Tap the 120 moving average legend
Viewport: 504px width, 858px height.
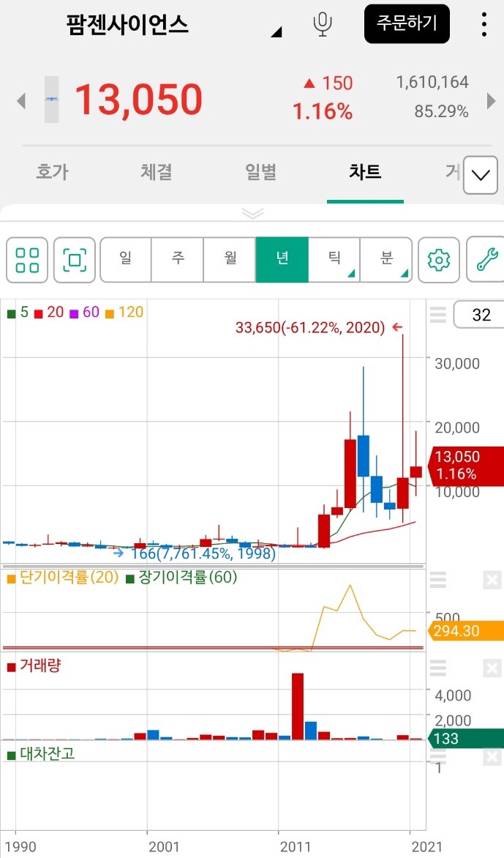click(124, 313)
